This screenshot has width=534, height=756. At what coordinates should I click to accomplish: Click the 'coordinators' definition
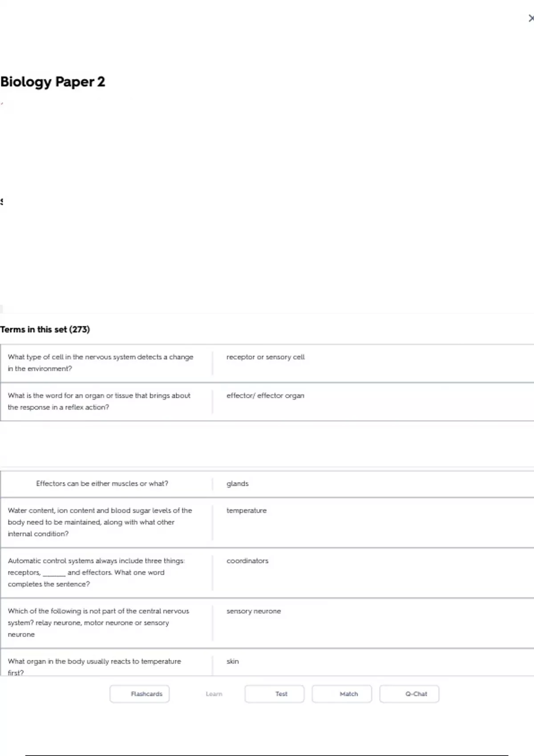(247, 561)
